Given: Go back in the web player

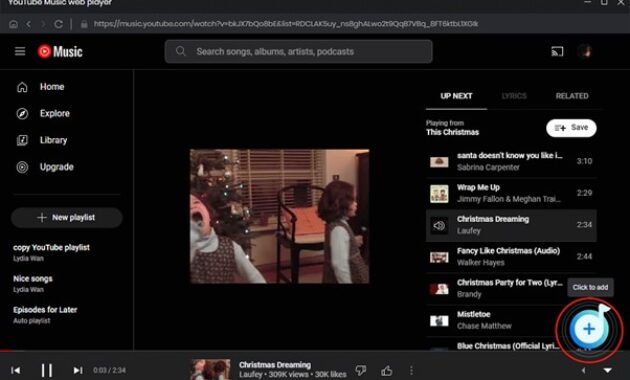Looking at the screenshot, I should (x=29, y=24).
